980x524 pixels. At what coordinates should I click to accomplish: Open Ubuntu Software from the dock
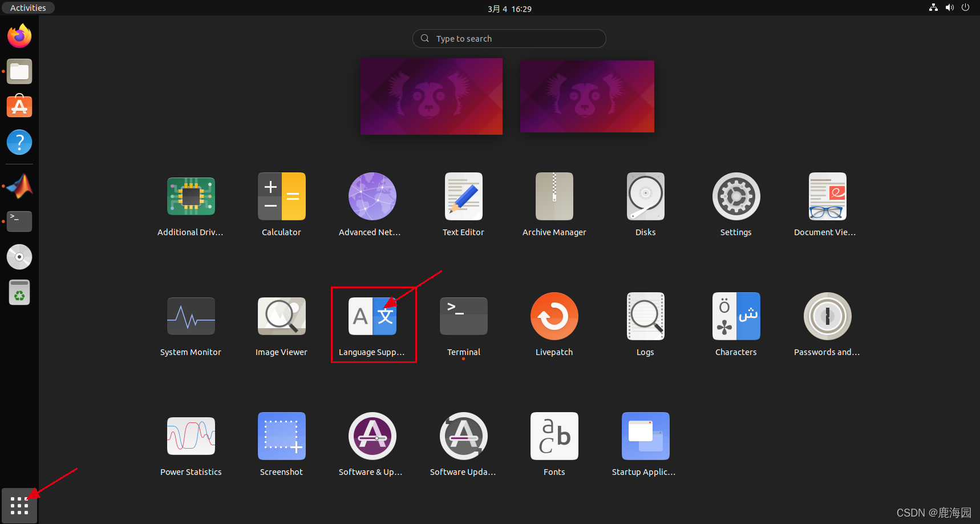19,106
